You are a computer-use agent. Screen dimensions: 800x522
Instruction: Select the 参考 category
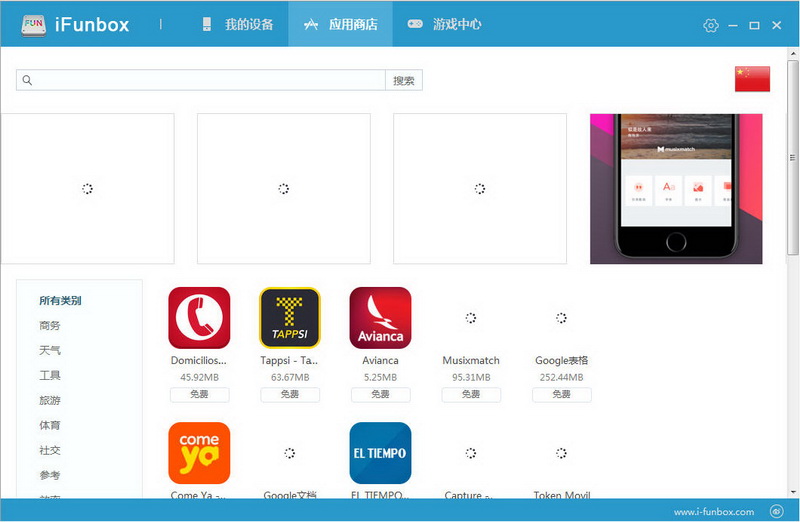(49, 476)
